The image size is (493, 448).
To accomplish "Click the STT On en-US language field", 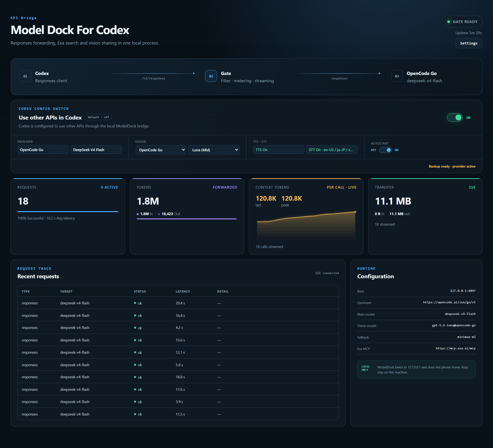I will (332, 150).
